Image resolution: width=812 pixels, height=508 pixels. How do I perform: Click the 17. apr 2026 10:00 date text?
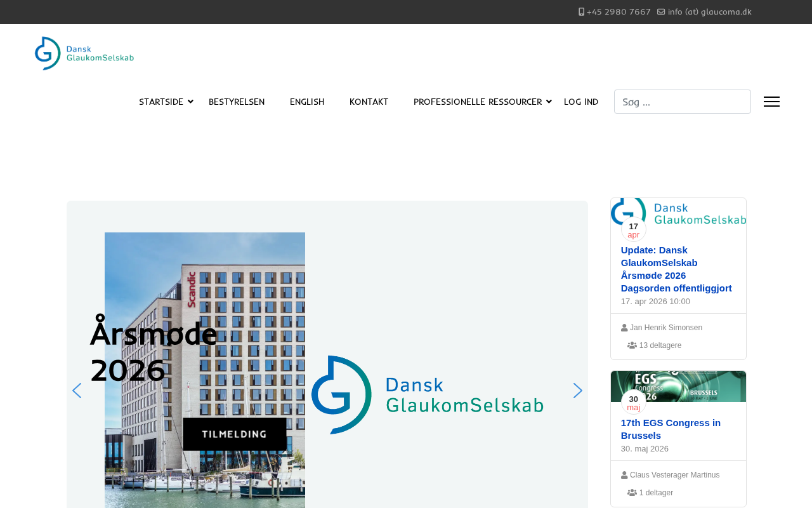point(655,302)
